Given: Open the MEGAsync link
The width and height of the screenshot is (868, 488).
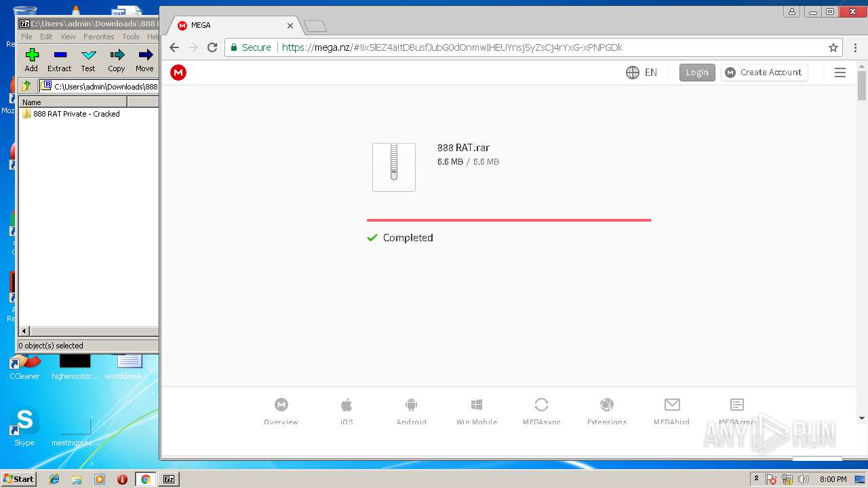Looking at the screenshot, I should coord(541,411).
